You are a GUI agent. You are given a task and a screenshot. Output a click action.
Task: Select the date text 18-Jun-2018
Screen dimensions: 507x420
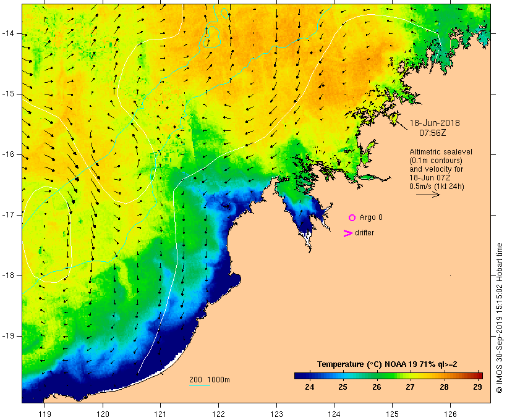[435, 123]
